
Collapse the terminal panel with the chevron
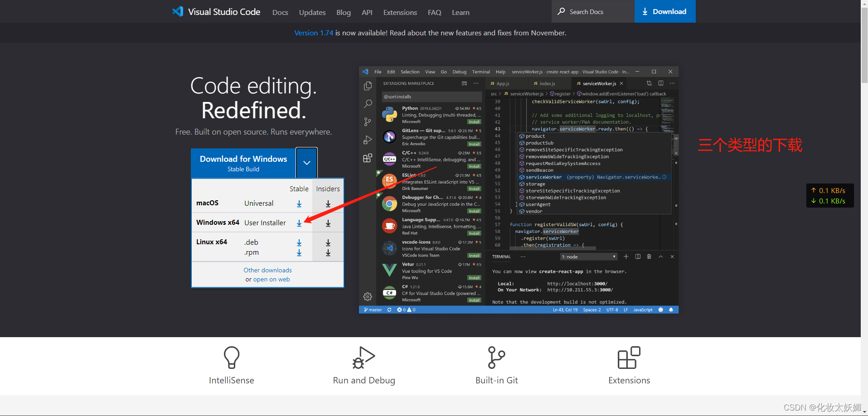click(660, 256)
